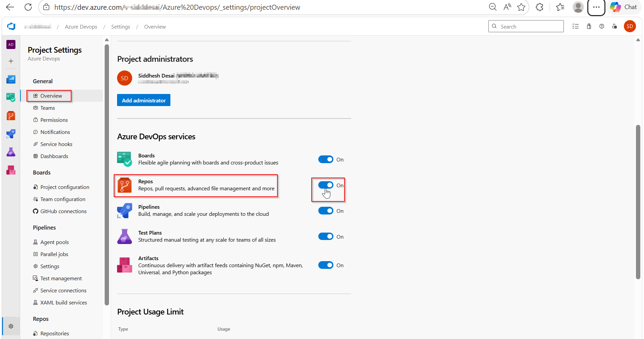This screenshot has height=339, width=644.
Task: Click Azure Devops breadcrumb link
Action: pyautogui.click(x=81, y=27)
